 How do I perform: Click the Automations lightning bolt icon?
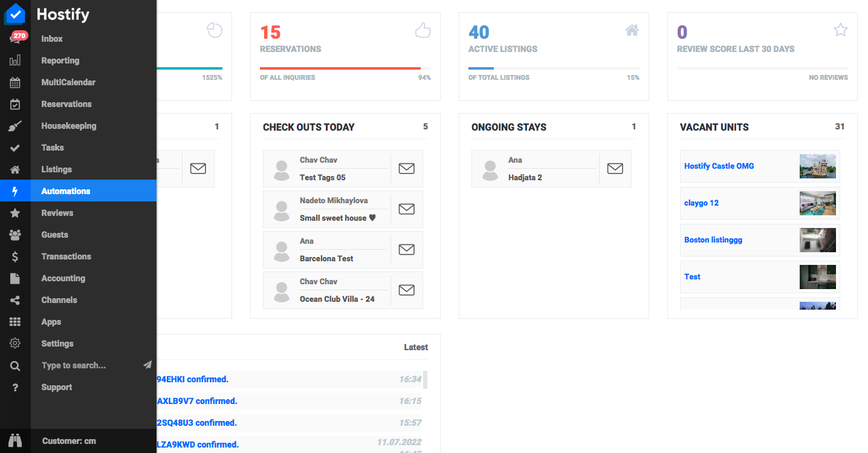click(15, 191)
